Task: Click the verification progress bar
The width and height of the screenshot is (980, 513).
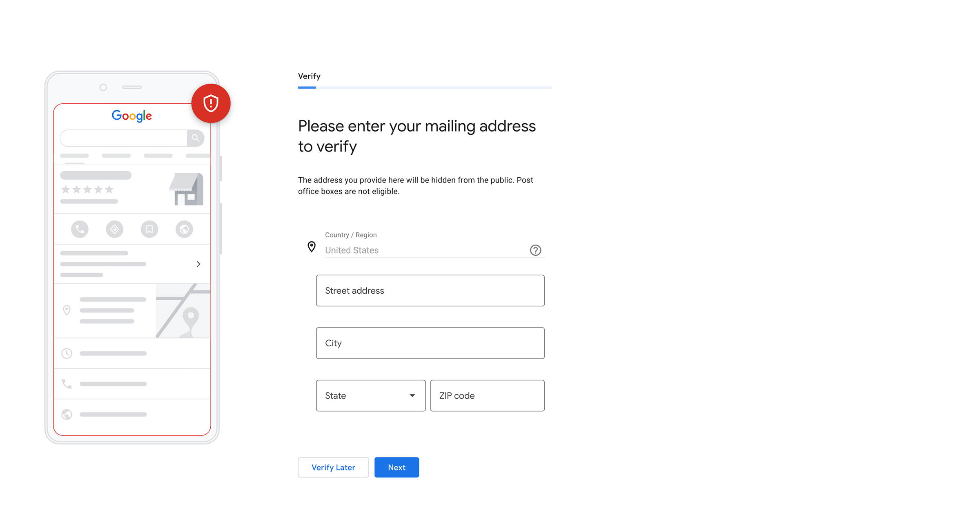Action: [425, 87]
